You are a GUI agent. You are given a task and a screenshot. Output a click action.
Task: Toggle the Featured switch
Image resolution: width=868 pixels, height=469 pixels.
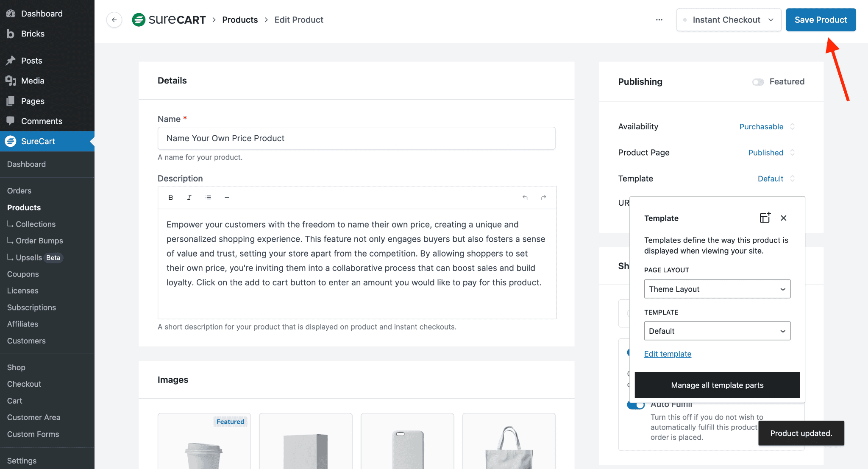758,82
